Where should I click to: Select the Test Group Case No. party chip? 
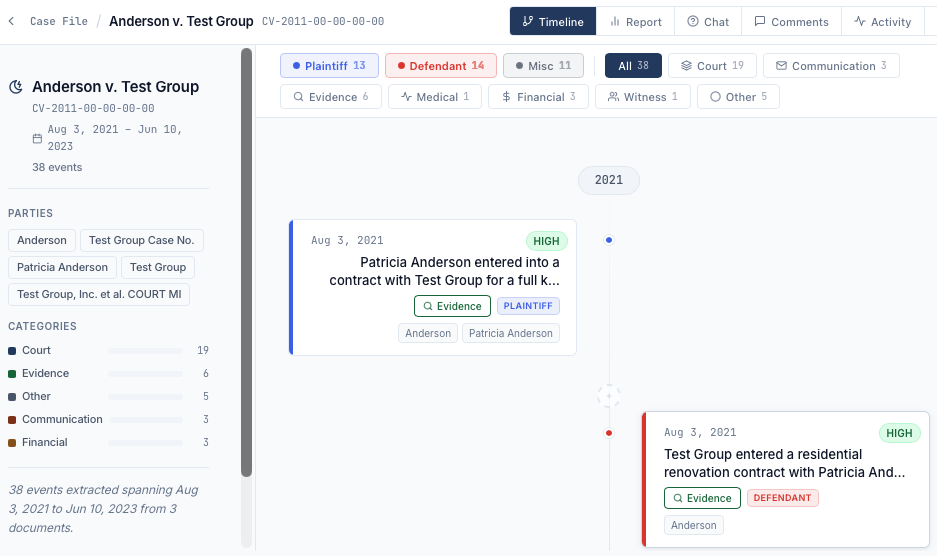pyautogui.click(x=142, y=240)
